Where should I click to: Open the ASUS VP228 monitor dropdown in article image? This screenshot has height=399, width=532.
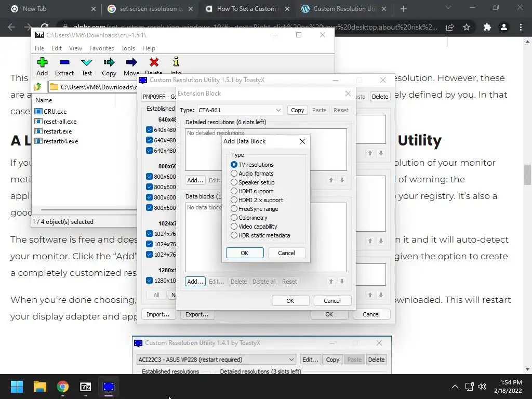pos(217,360)
